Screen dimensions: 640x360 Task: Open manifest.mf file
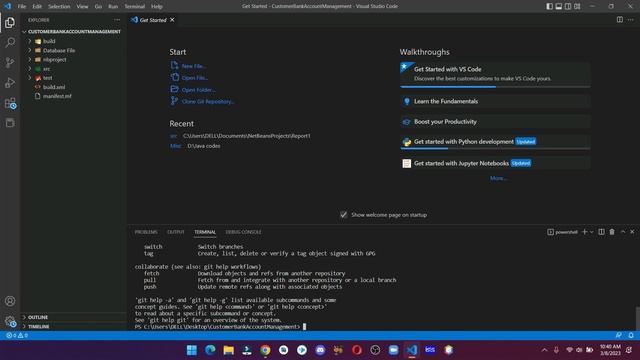[57, 96]
